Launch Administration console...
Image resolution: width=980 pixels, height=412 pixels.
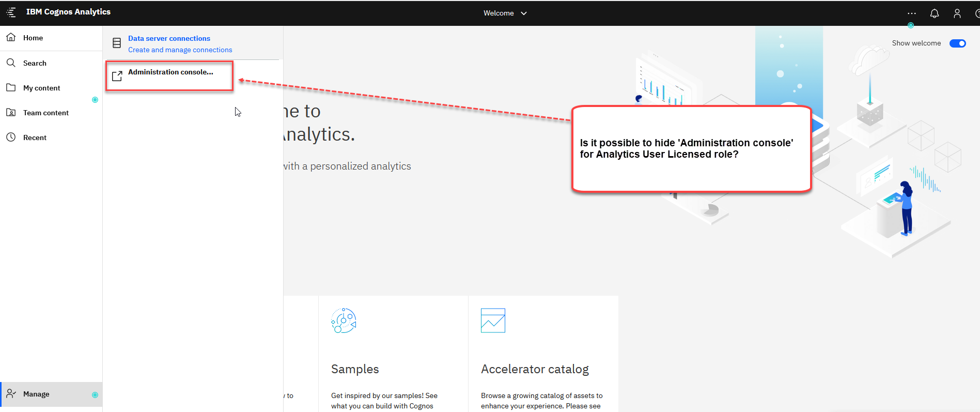pos(170,72)
